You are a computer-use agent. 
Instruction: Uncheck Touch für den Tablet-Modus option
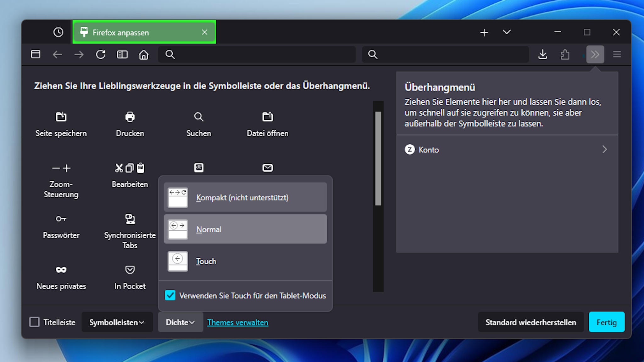tap(170, 295)
